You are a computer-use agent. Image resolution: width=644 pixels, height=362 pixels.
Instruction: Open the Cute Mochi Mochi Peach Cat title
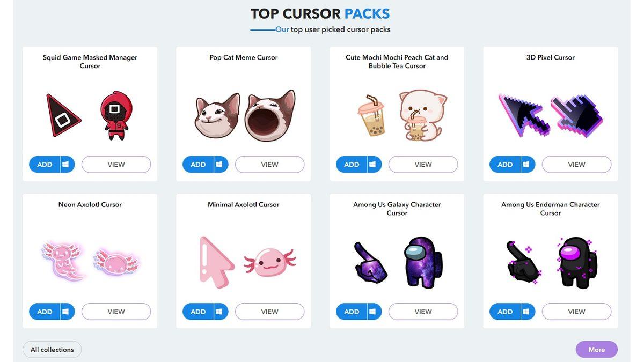[397, 62]
